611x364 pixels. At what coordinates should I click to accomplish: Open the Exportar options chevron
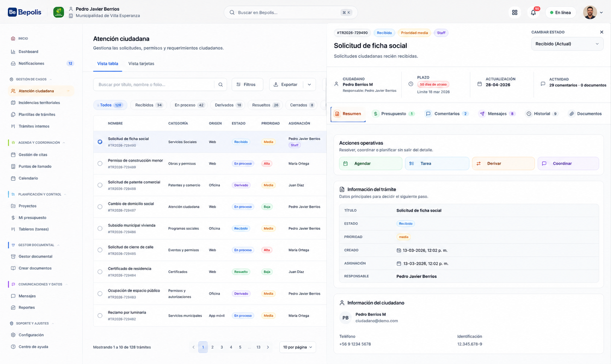309,85
